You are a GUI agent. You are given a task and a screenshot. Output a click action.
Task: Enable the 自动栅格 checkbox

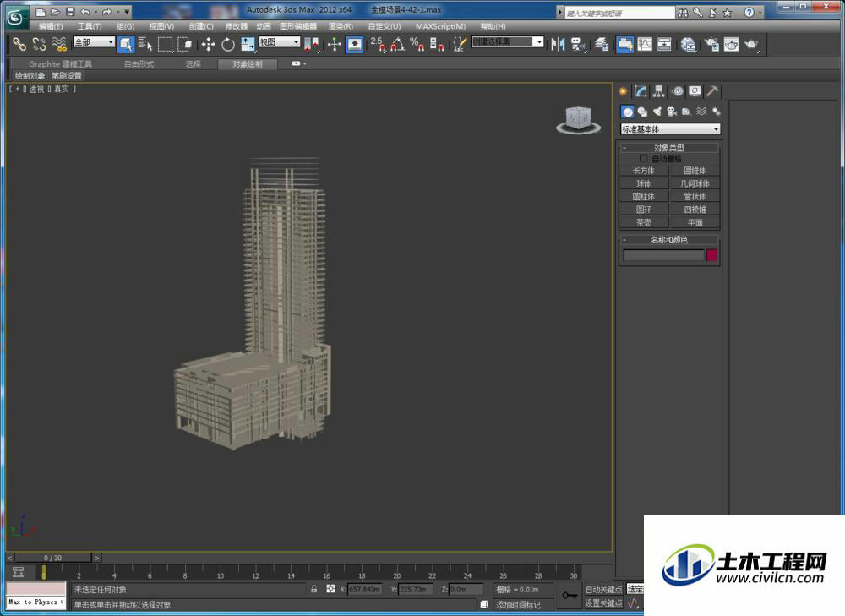(643, 159)
